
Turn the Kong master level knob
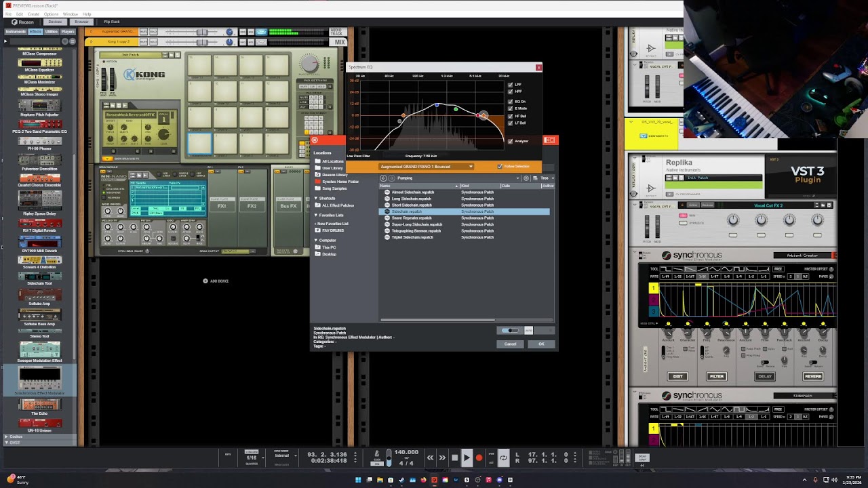309,64
